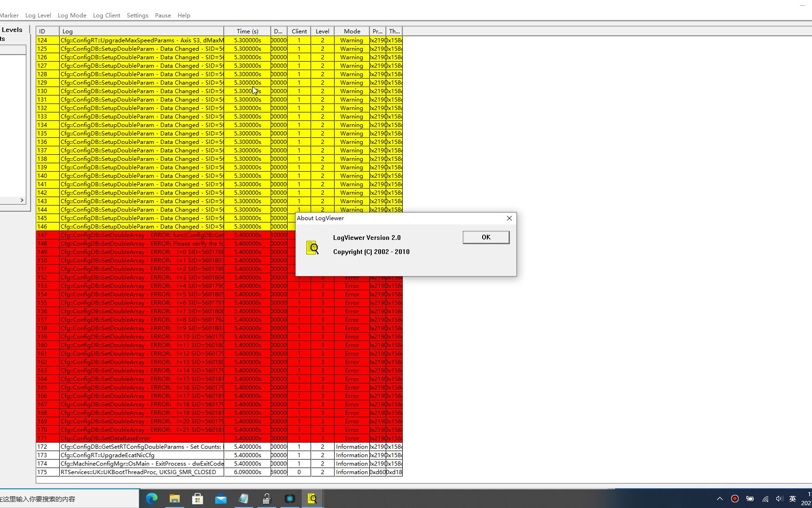Click the Th... column header
The width and height of the screenshot is (812, 508).
[x=394, y=31]
